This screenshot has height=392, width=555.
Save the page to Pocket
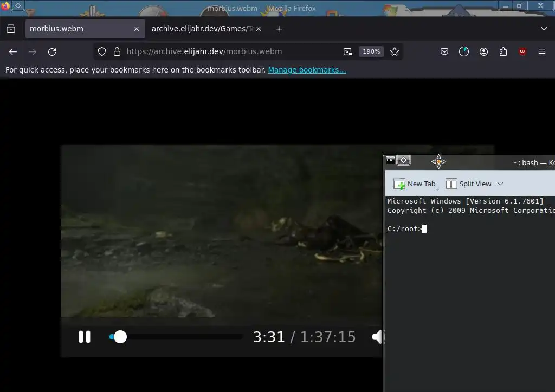tap(444, 51)
